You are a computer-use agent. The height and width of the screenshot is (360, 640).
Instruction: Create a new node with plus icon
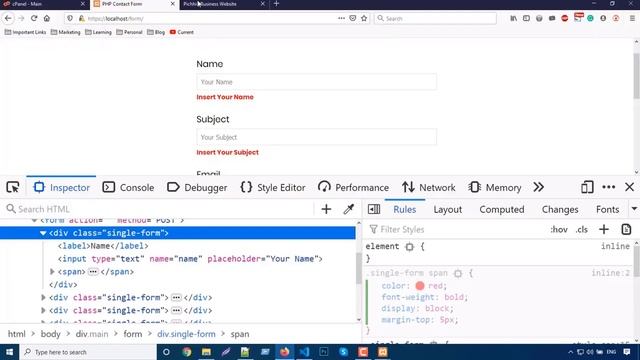tap(326, 209)
